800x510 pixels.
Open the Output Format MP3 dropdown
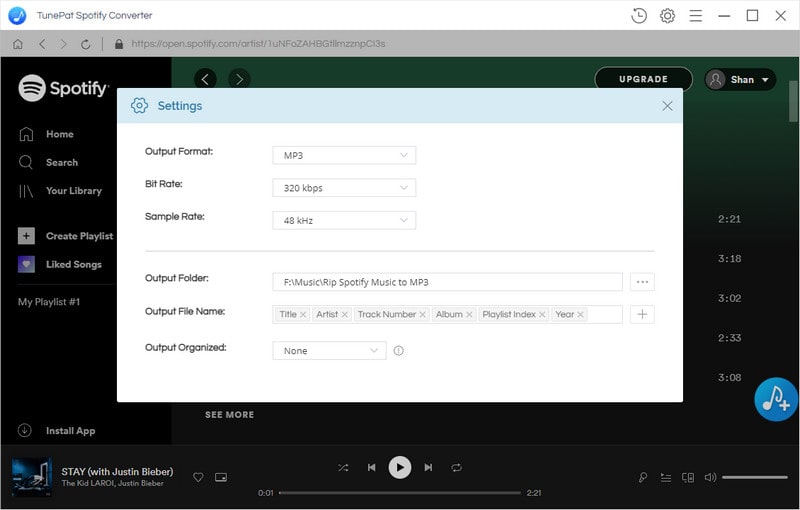tap(344, 155)
